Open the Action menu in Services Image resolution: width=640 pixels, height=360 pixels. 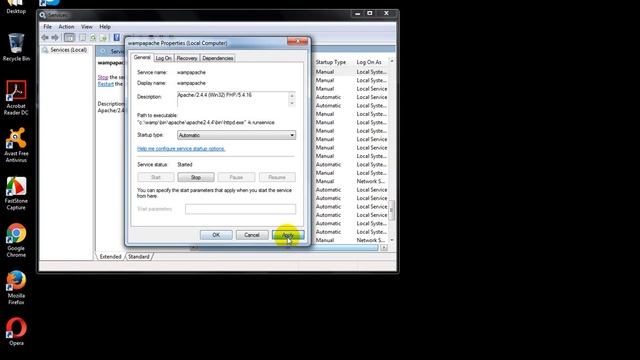66,27
